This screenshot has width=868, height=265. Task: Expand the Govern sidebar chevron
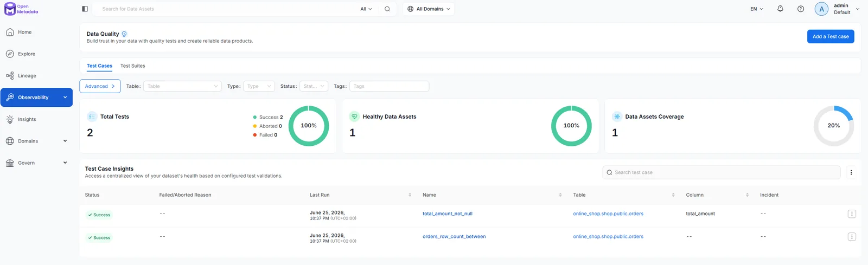coord(65,163)
